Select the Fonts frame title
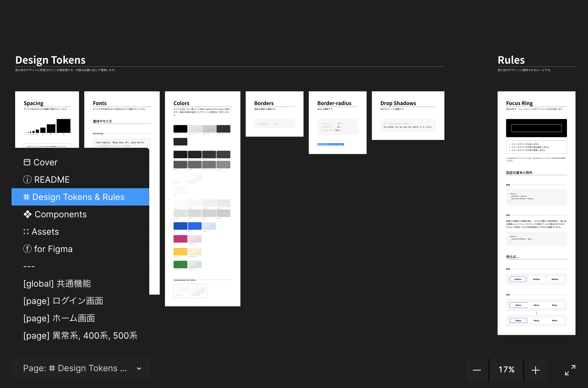Screen dimensions: 588x388 tap(100, 103)
